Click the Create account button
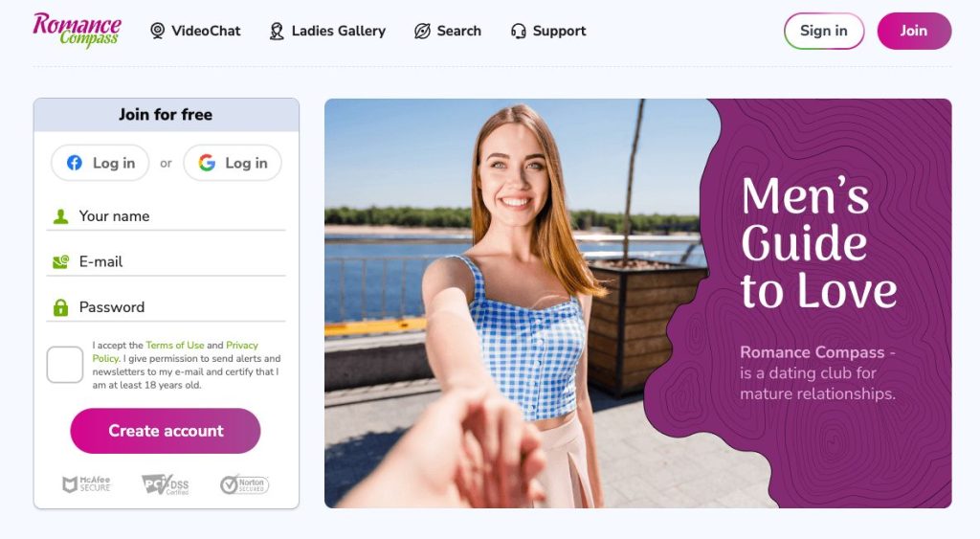 coord(166,431)
